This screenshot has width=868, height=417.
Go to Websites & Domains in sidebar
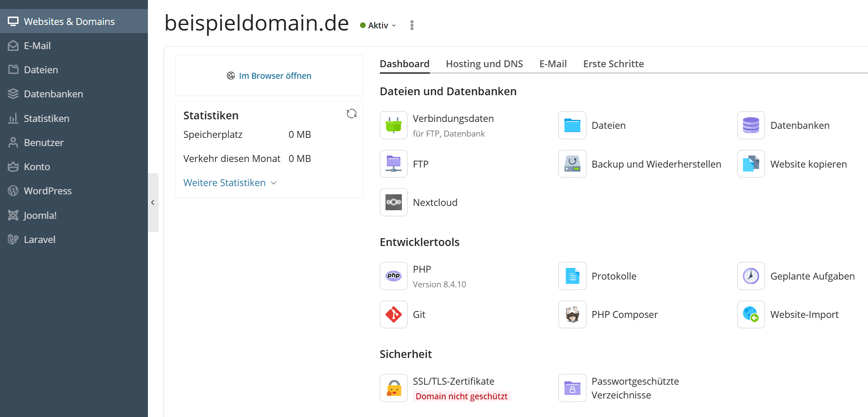[74, 22]
